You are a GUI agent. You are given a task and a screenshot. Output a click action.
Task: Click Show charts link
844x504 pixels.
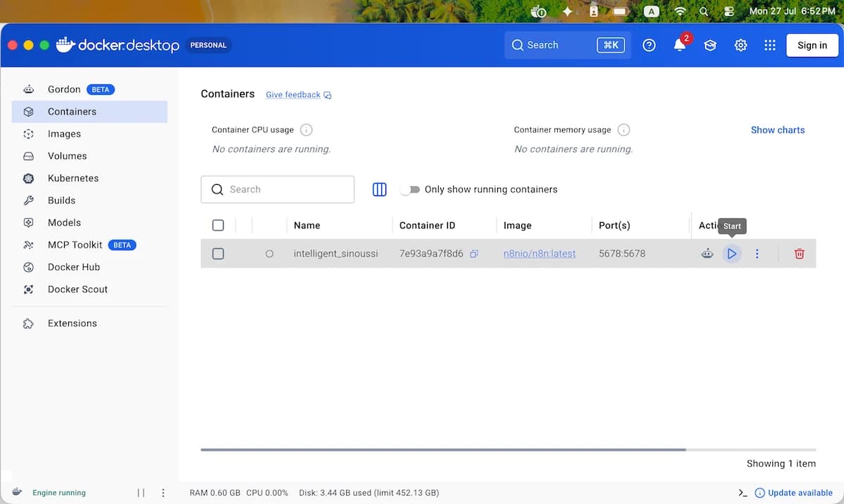[x=778, y=130]
